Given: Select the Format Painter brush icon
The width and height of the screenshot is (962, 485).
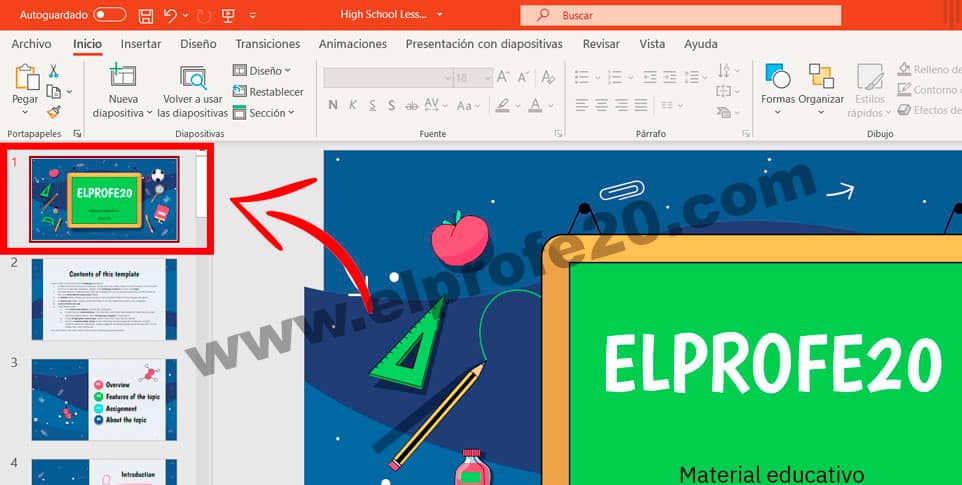Looking at the screenshot, I should (53, 111).
